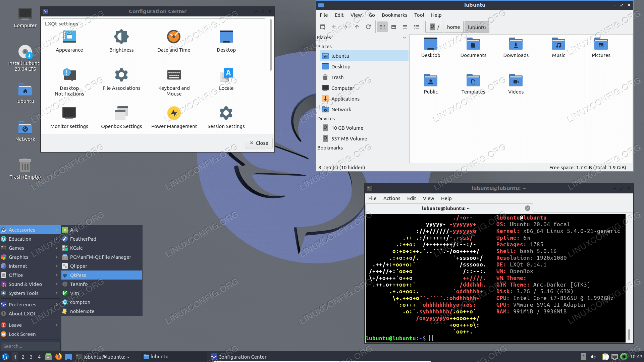644x362 pixels.
Task: Click the home path button
Action: tap(453, 27)
